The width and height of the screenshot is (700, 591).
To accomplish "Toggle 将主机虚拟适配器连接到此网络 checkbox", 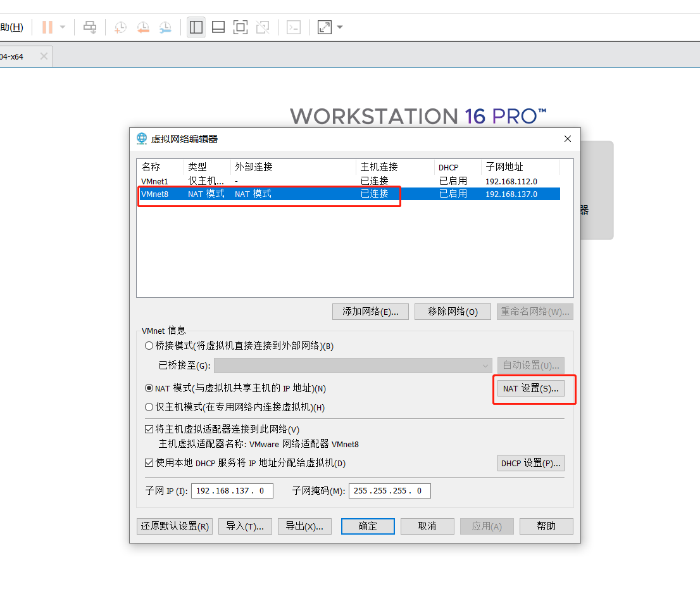I will click(x=149, y=429).
